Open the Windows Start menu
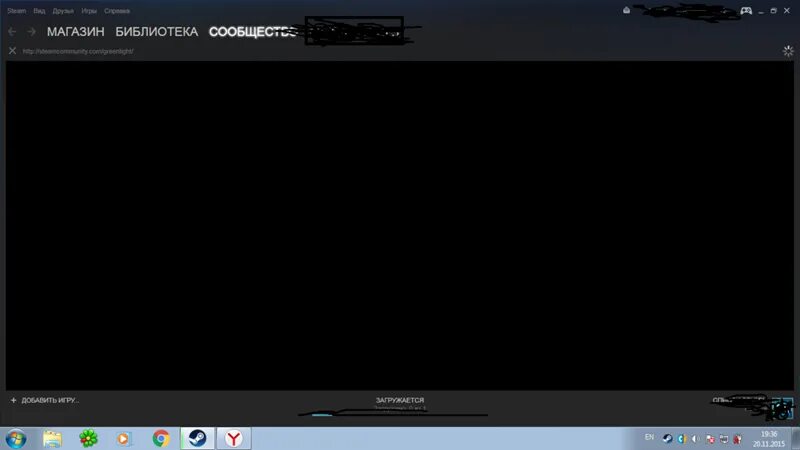This screenshot has width=800, height=450. [x=16, y=439]
